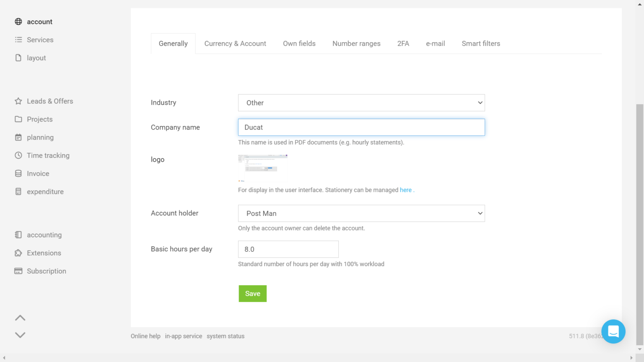The image size is (644, 362).
Task: Switch to the Currency & Account tab
Action: point(235,44)
